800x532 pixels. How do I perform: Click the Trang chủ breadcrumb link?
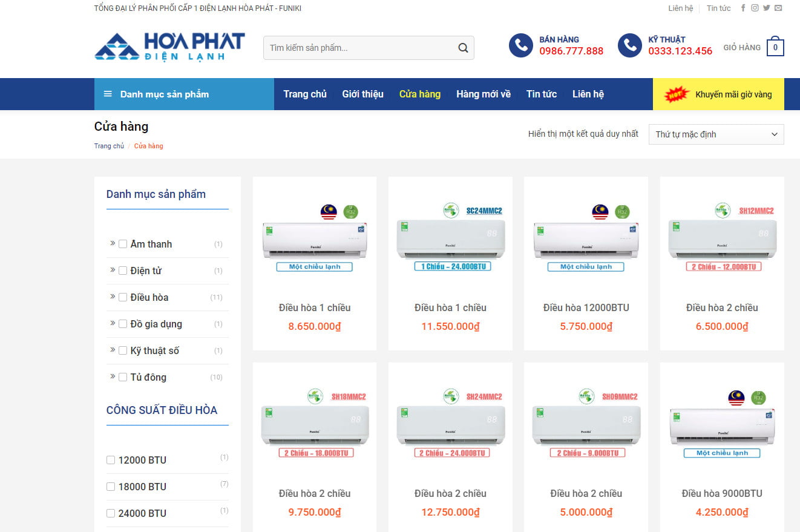pos(109,146)
